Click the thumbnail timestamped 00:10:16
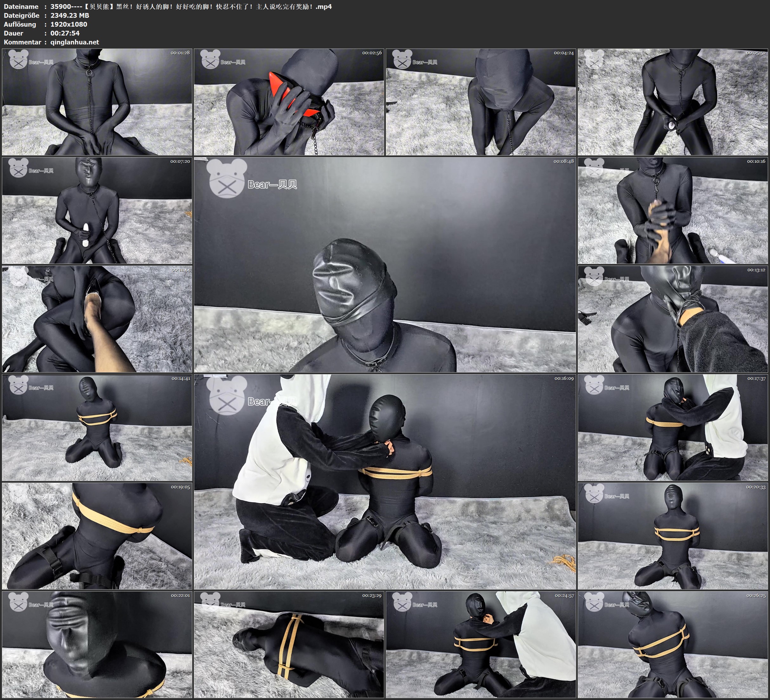The image size is (770, 700). pos(673,210)
